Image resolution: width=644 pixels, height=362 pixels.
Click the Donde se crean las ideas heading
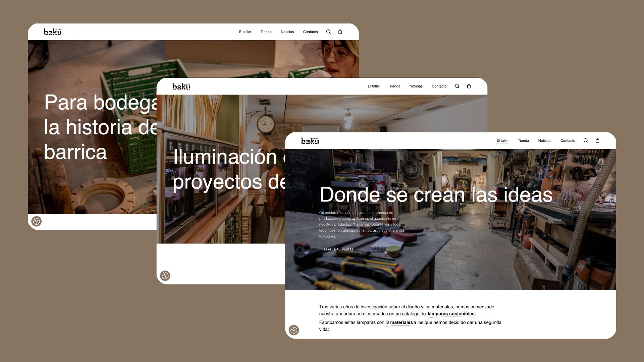pos(436,195)
